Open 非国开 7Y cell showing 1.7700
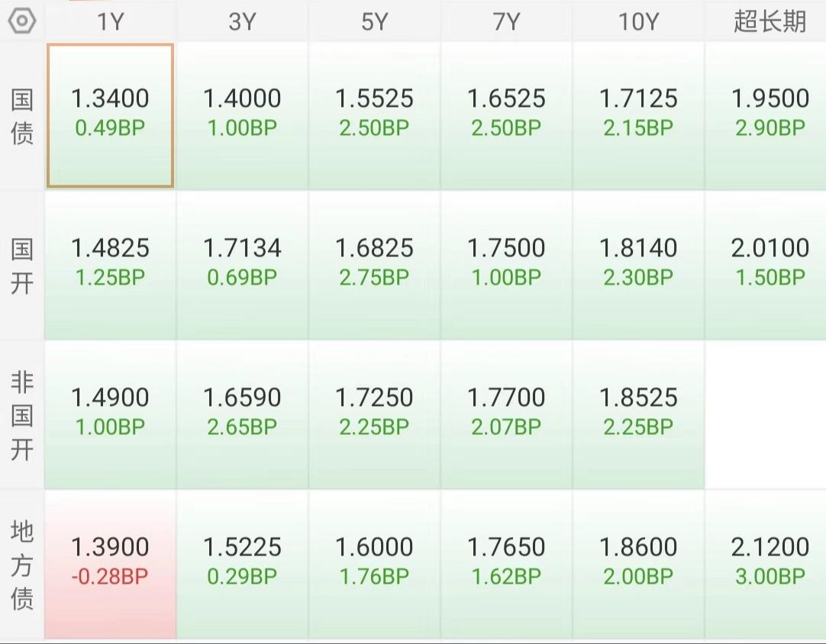 pyautogui.click(x=506, y=415)
